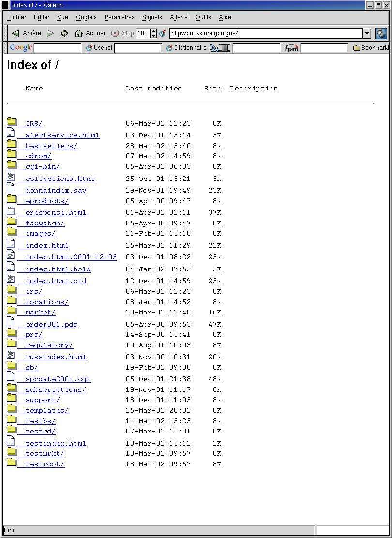This screenshot has width=392, height=538.
Task: Click the page icon next to zoom stepper
Action: click(163, 33)
